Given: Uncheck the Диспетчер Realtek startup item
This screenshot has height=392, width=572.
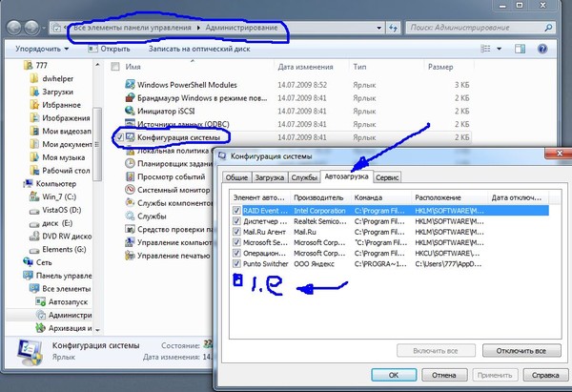Looking at the screenshot, I should 236,221.
